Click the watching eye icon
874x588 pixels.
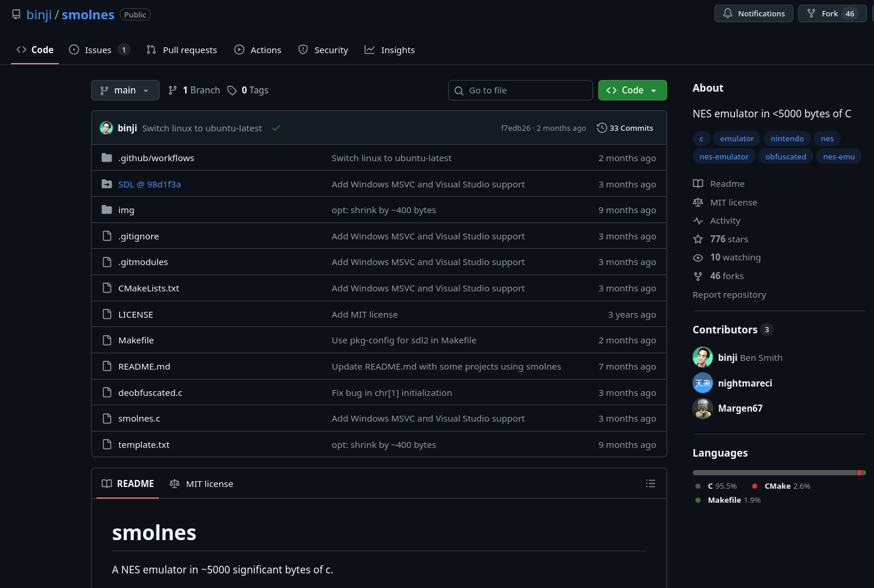tap(698, 258)
